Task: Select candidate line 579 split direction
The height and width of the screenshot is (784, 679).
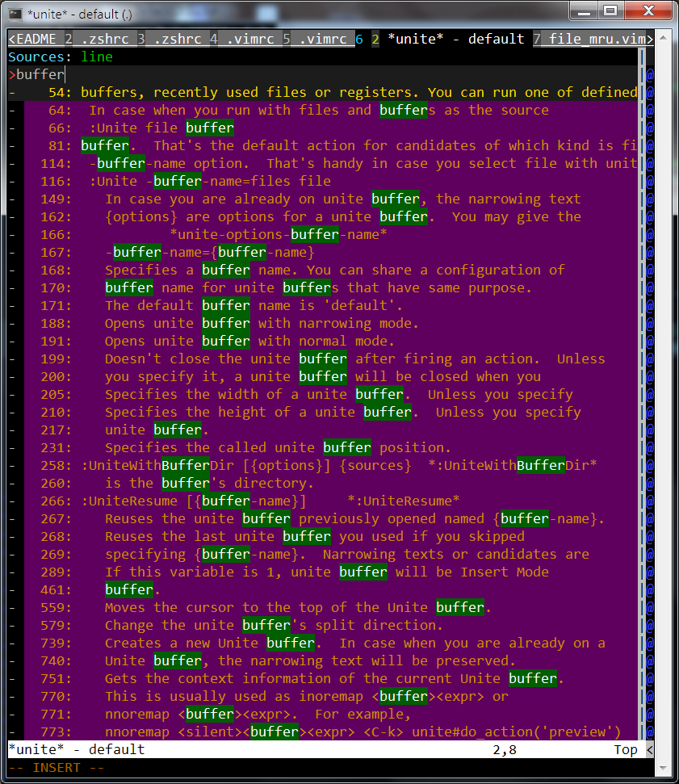Action: tap(323, 626)
